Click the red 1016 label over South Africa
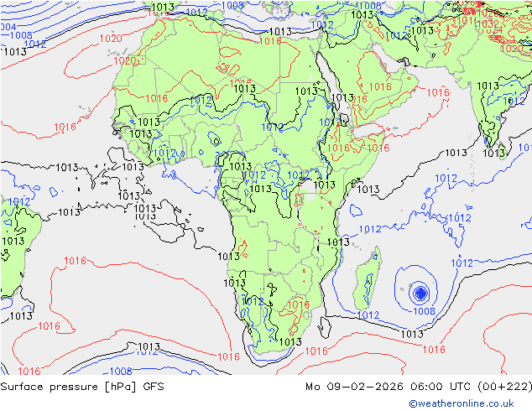532x411 pixels. 299,304
